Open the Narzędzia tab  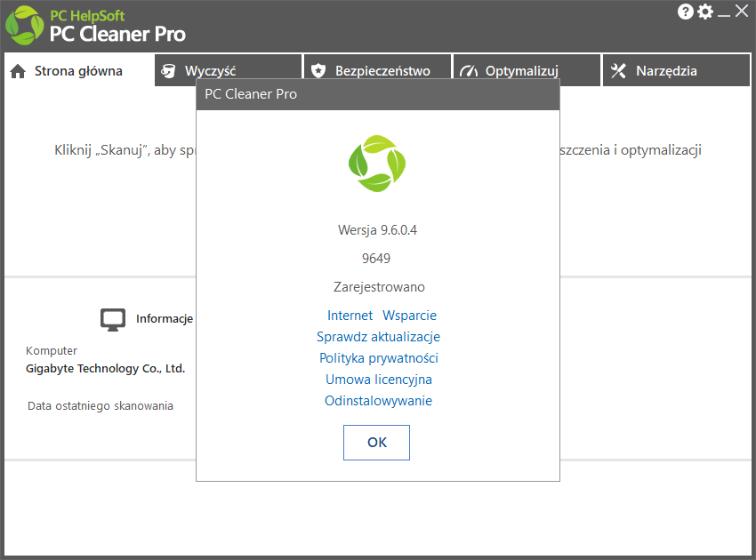coord(677,70)
